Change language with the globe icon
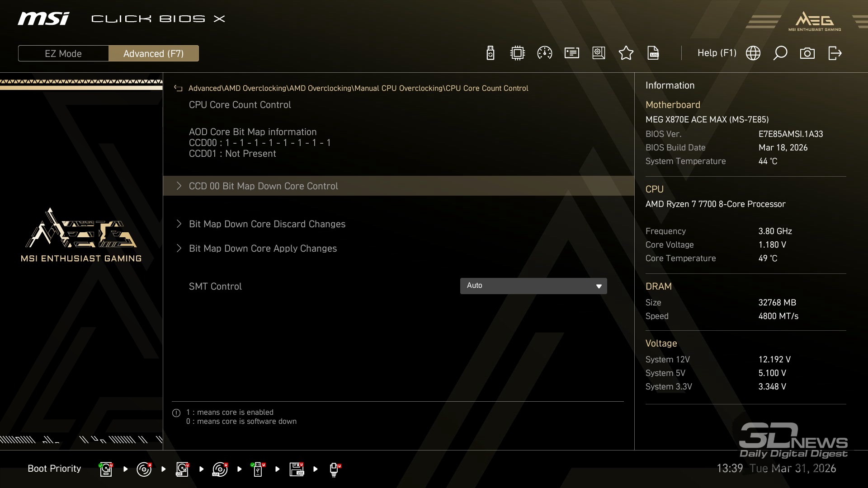Screen dimensions: 868x488 pyautogui.click(x=753, y=53)
